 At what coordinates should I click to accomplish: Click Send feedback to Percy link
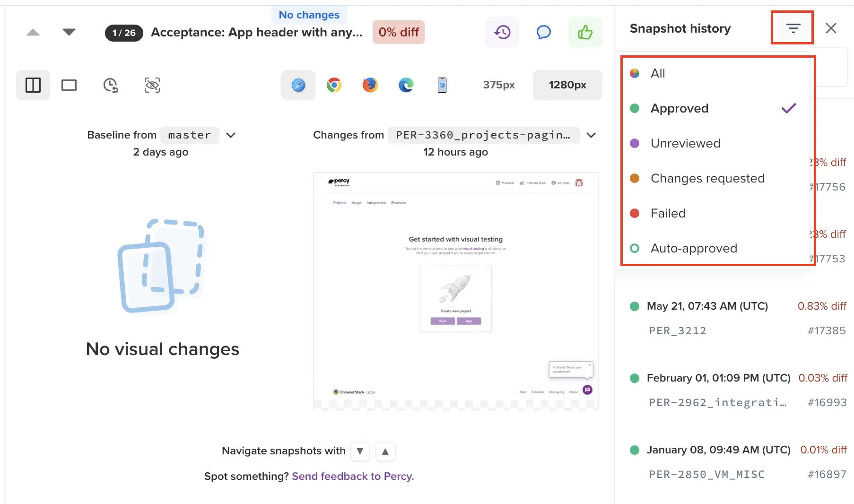pyautogui.click(x=353, y=476)
